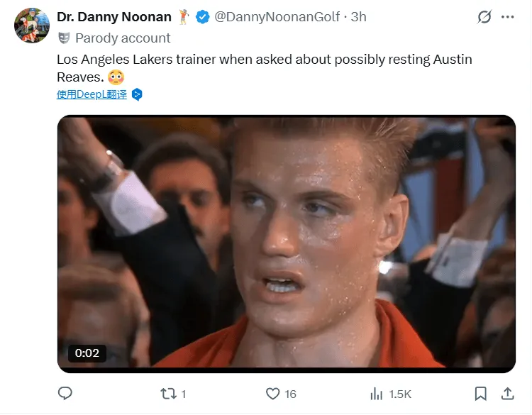The height and width of the screenshot is (415, 532).
Task: Open the Dr. Danny Noonan profile name
Action: point(114,17)
